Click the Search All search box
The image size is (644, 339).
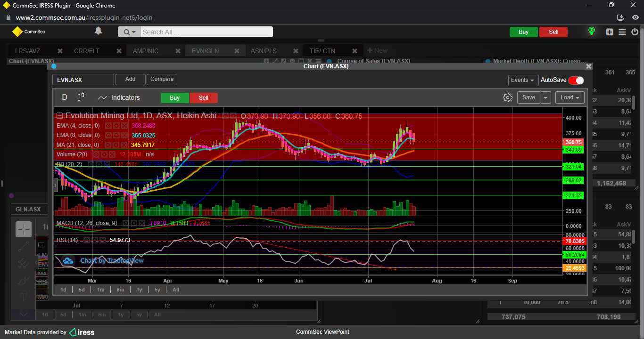[206, 32]
